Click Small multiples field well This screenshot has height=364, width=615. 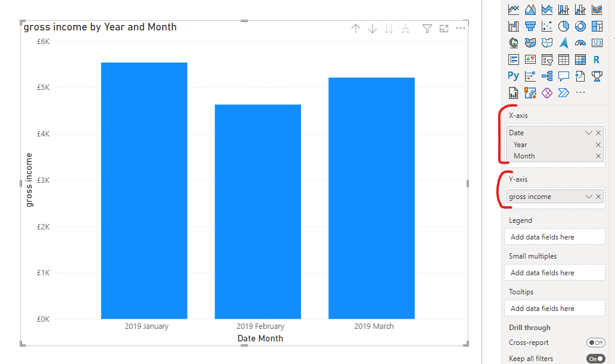coord(555,273)
